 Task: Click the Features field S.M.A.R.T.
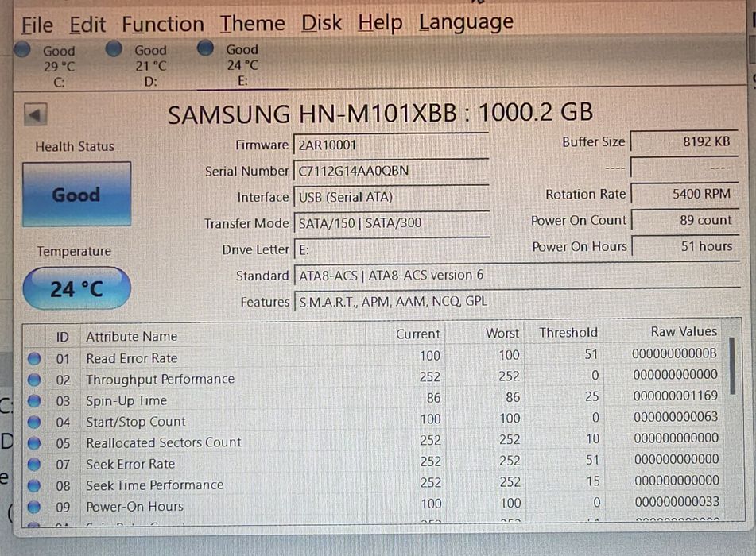pyautogui.click(x=517, y=301)
